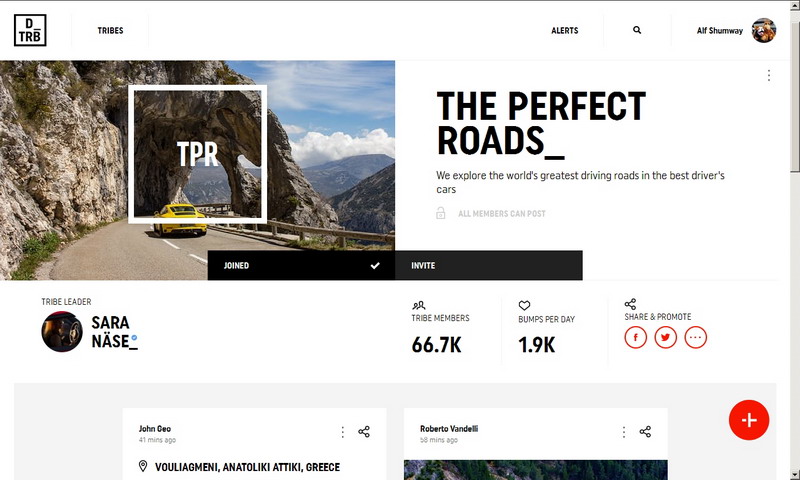Viewport: 800px width, 480px height.
Task: Click share icon on John Geo's post
Action: click(x=364, y=432)
